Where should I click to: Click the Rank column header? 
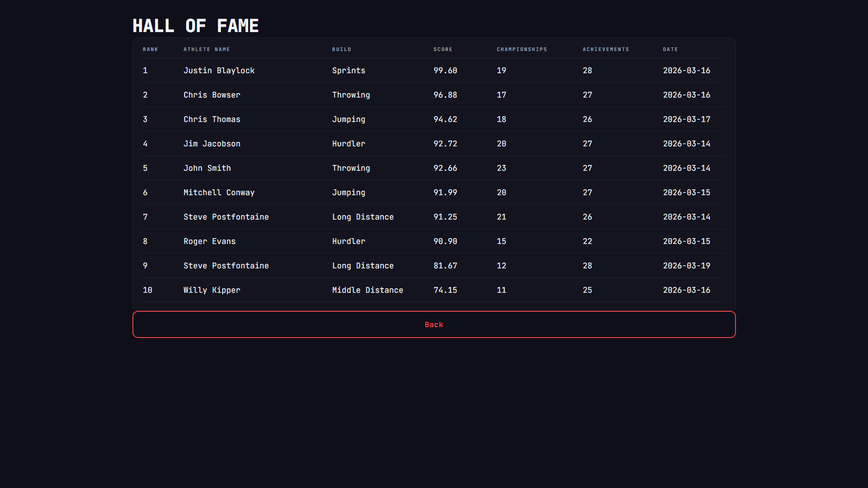(x=151, y=49)
